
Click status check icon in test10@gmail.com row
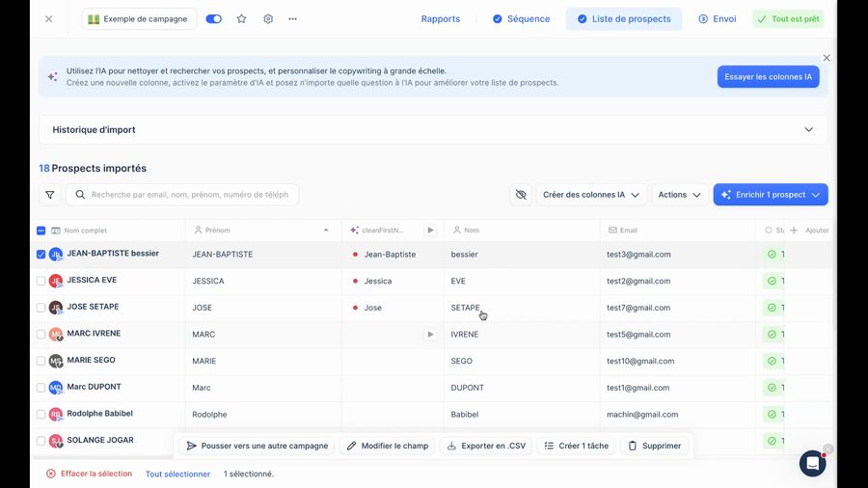(x=772, y=361)
